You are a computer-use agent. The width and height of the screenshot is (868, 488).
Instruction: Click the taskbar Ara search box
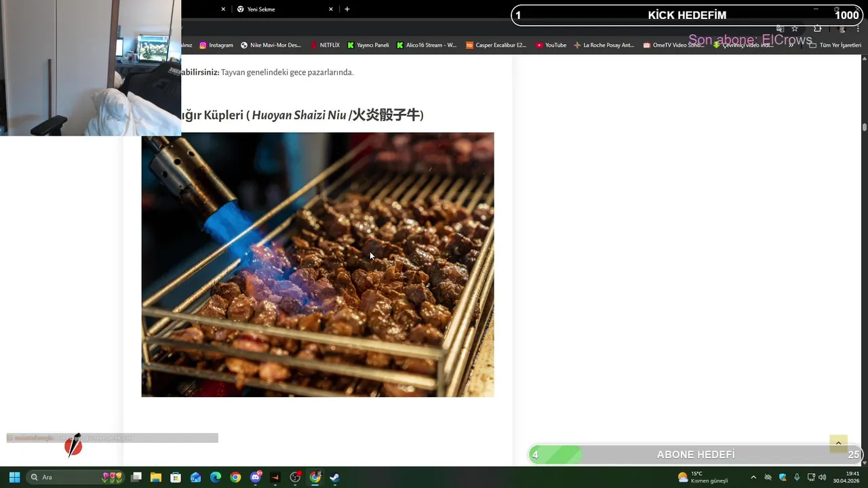(x=76, y=477)
